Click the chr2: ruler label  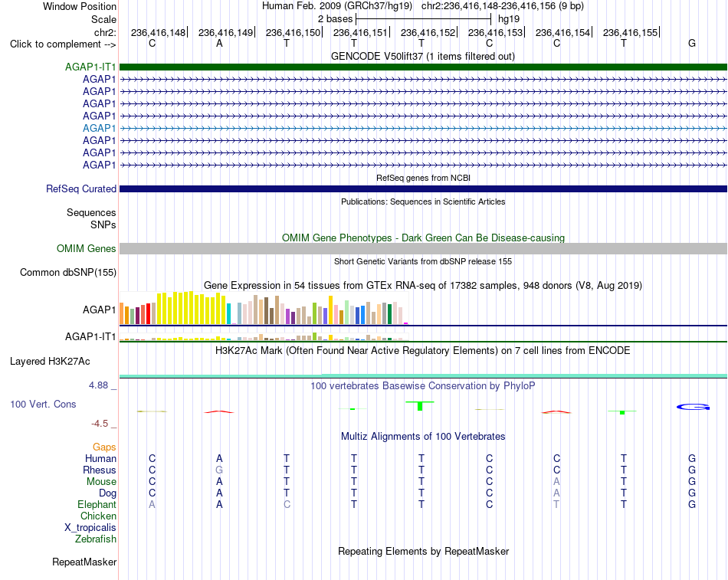coord(105,32)
